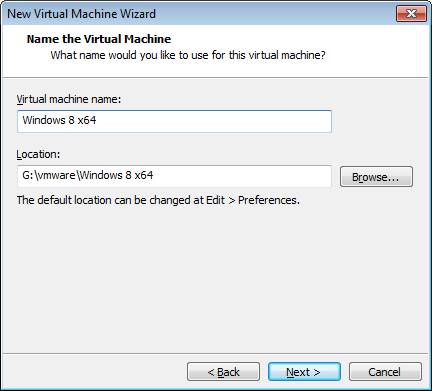Click 'Windows' in the virtual machine name field

tap(44, 120)
